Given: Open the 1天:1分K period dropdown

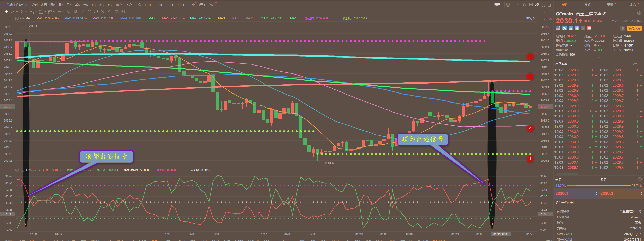Looking at the screenshot, I should [x=207, y=5].
